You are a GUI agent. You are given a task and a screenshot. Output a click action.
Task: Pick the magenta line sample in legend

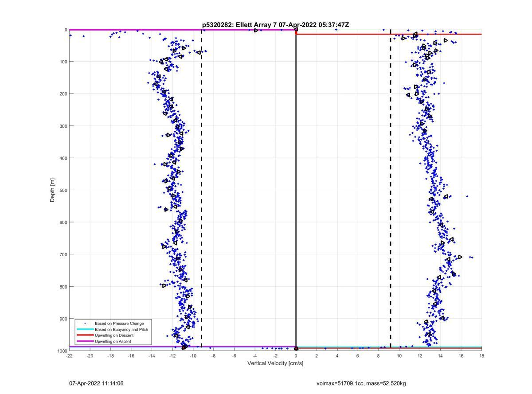tap(85, 342)
